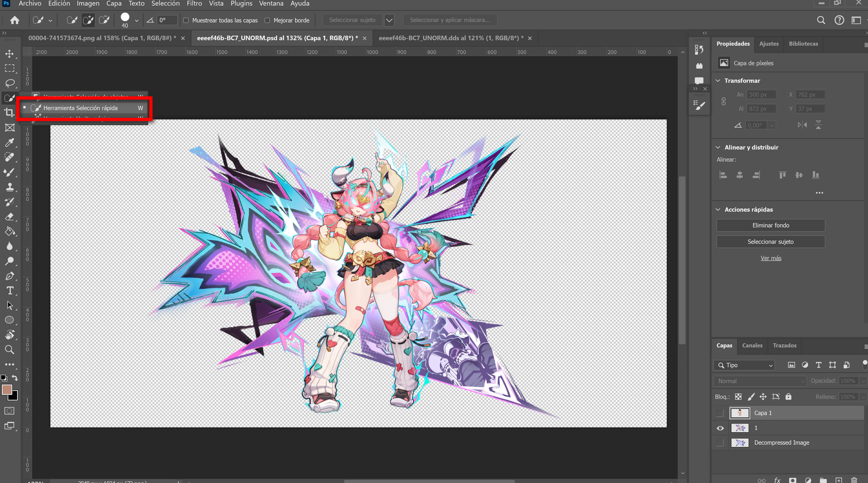Choose Herramienta Selección rápida from flyout
The height and width of the screenshot is (483, 868).
tap(83, 108)
